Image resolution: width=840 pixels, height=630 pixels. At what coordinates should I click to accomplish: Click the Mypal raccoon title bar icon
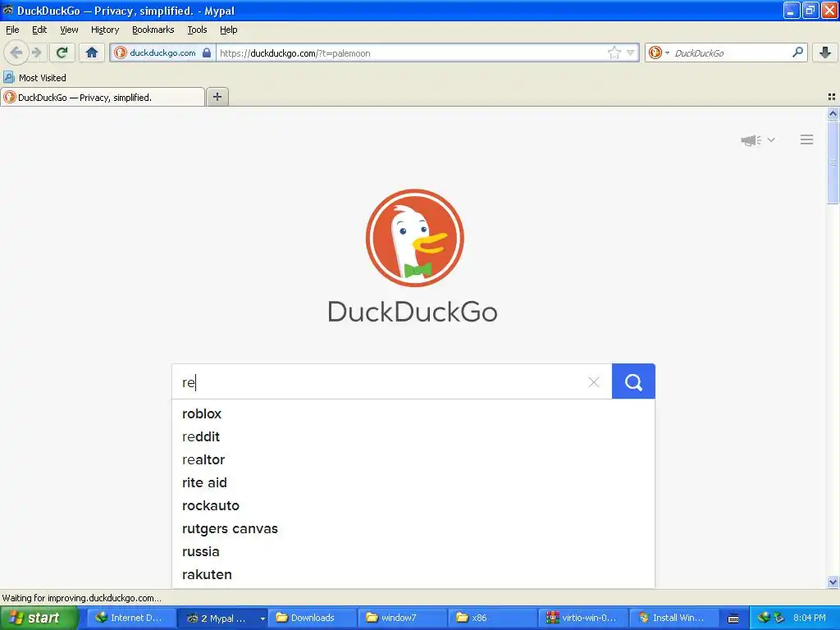[x=7, y=10]
